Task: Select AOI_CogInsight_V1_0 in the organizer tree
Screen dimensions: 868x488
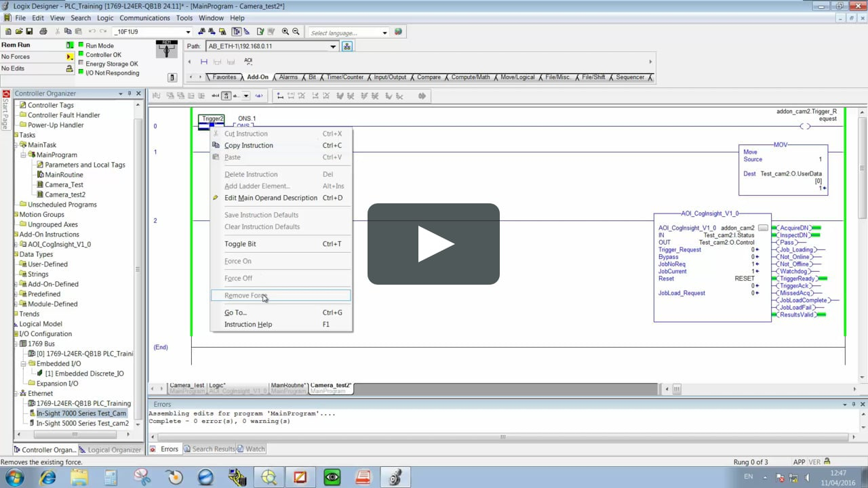Action: pyautogui.click(x=59, y=244)
